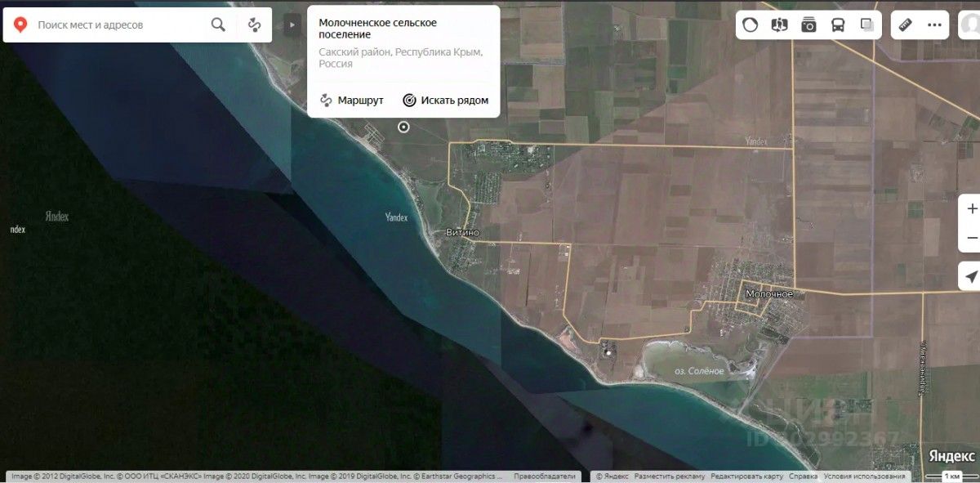Open map layers type selector
Viewport: 980px width, 483px height.
pyautogui.click(x=866, y=25)
